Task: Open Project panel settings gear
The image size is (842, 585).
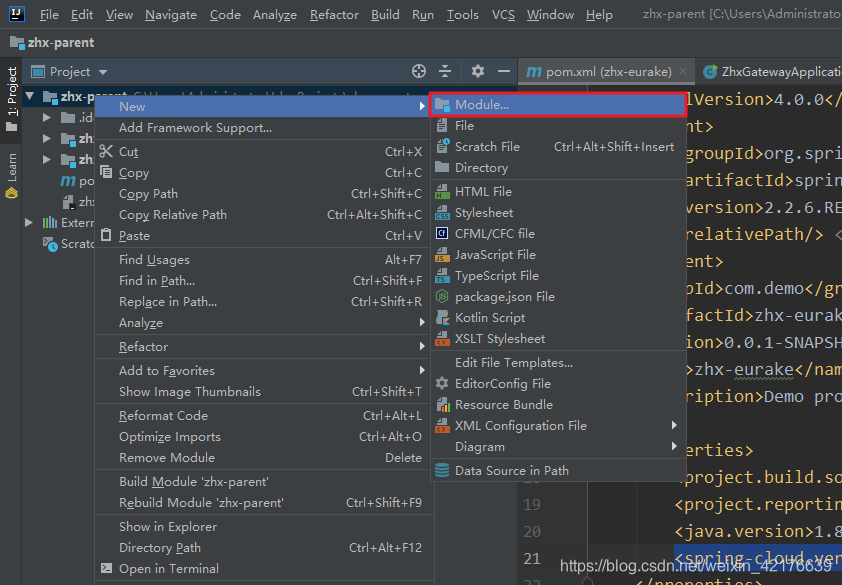Action: pyautogui.click(x=477, y=71)
